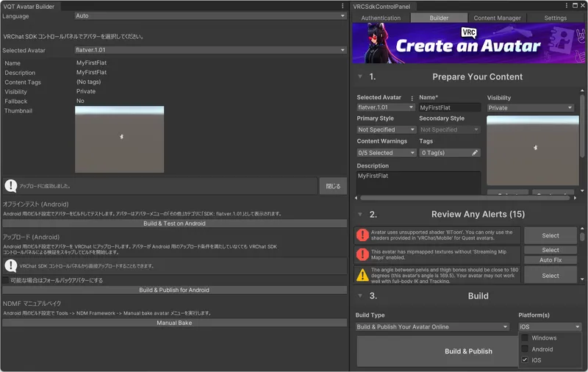Image resolution: width=588 pixels, height=372 pixels.
Task: Click horizontal scrollbar in content section
Action: pos(465,198)
